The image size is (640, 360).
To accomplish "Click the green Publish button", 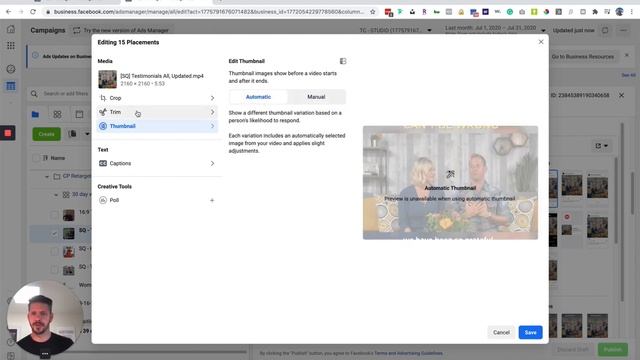I will coord(613,350).
